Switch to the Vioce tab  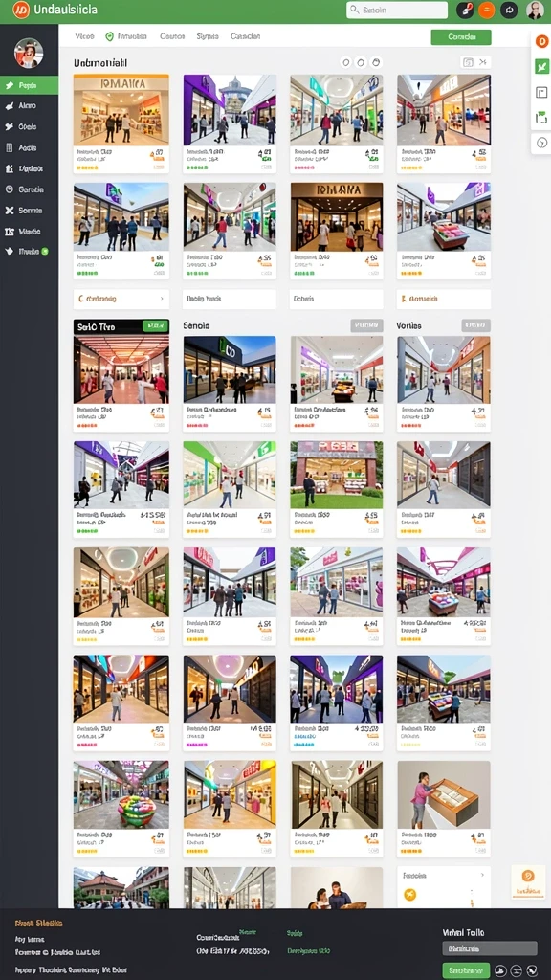coord(84,36)
